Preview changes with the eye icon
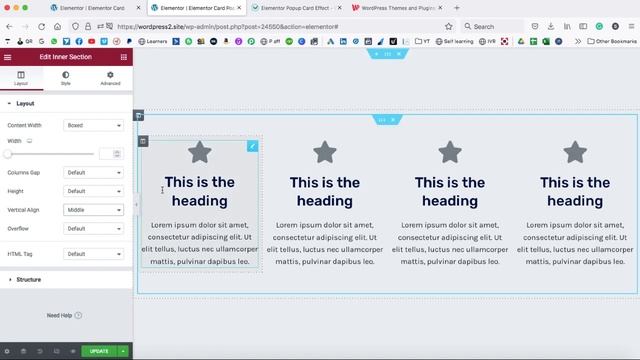Image resolution: width=640 pixels, height=360 pixels. (73, 351)
